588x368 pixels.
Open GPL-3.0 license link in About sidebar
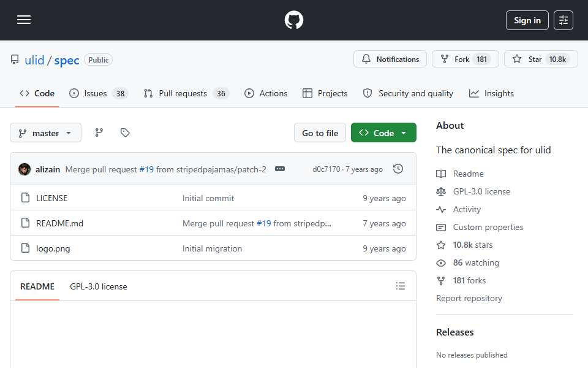click(x=481, y=191)
